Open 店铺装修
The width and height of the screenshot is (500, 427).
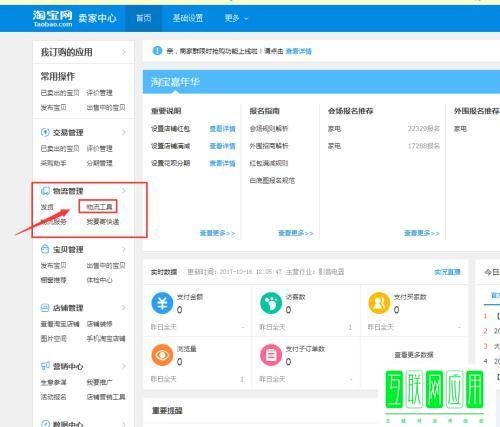click(x=99, y=324)
